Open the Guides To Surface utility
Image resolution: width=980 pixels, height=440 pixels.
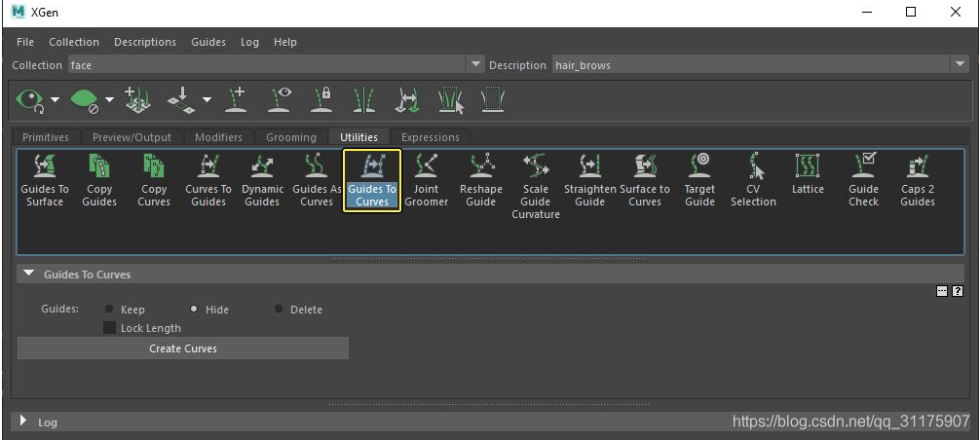[45, 180]
